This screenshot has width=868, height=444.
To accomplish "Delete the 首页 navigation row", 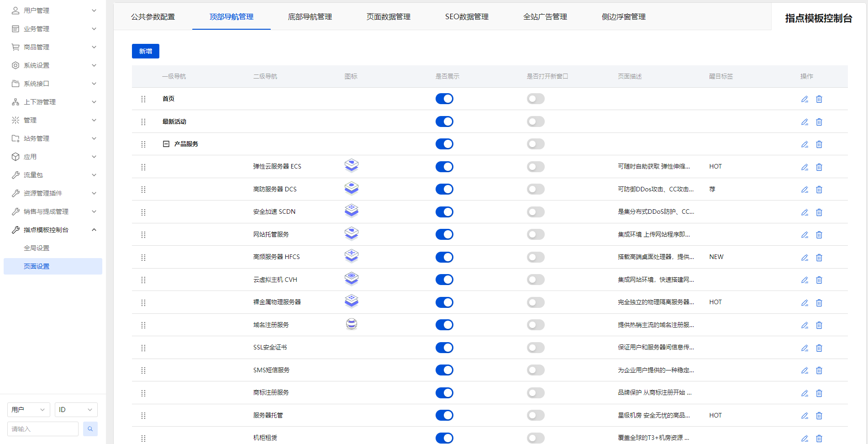I will (x=819, y=99).
